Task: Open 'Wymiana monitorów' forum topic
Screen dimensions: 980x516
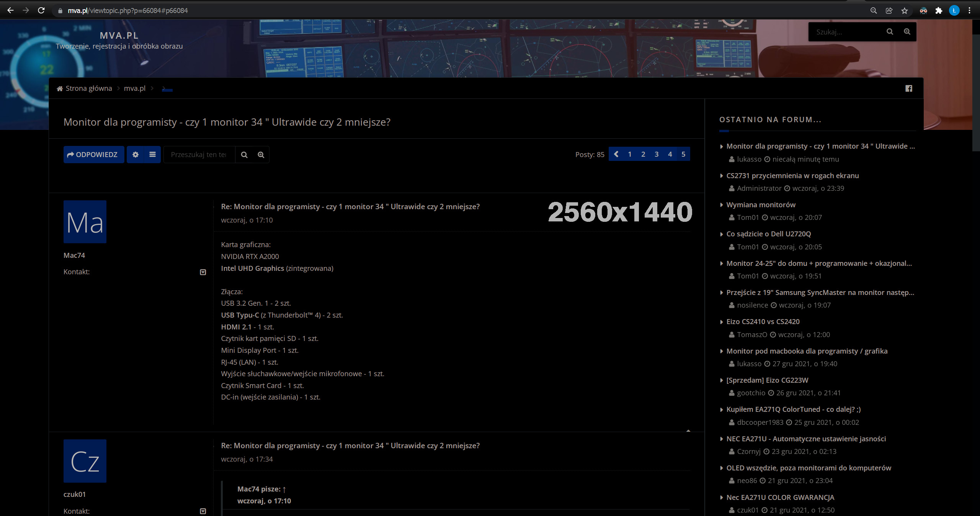Action: 761,205
